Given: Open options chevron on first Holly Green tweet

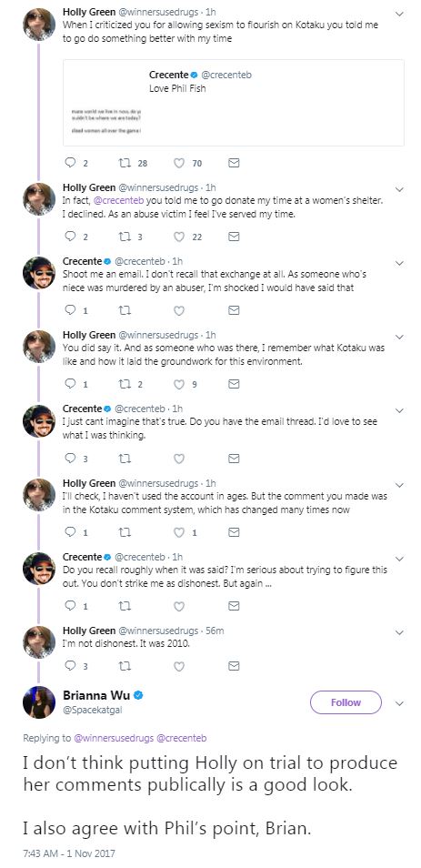Looking at the screenshot, I should click(399, 14).
